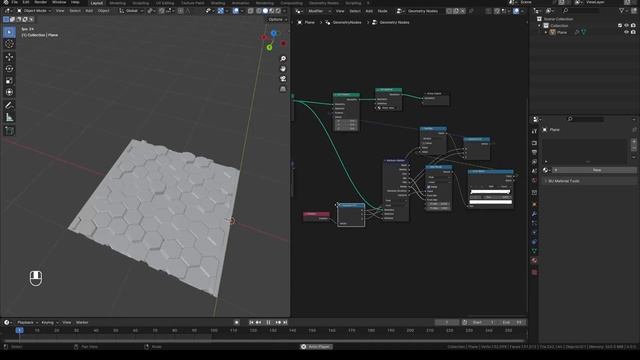The height and width of the screenshot is (360, 640).
Task: Open the Material properties tab
Action: tap(534, 260)
